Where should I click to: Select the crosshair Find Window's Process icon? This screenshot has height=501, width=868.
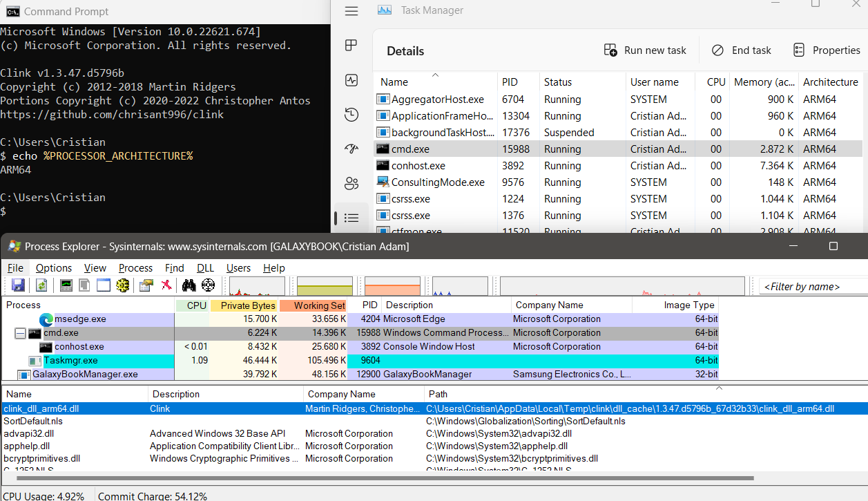pyautogui.click(x=208, y=285)
